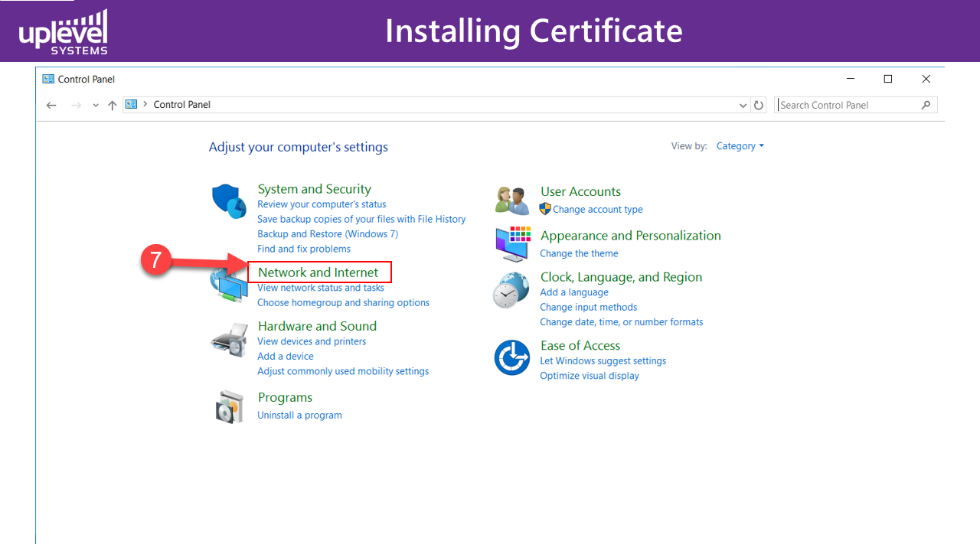Click the Control Panel breadcrumb in address bar
The width and height of the screenshot is (980, 551).
[182, 105]
